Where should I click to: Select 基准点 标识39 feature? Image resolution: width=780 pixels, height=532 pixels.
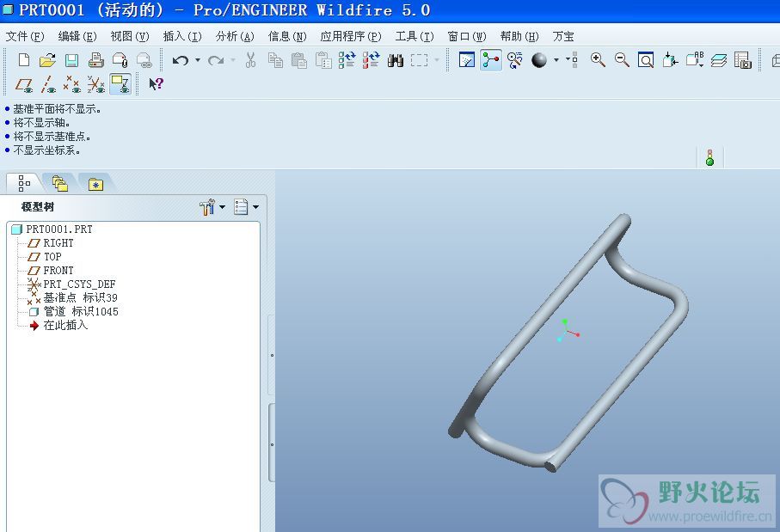point(72,298)
